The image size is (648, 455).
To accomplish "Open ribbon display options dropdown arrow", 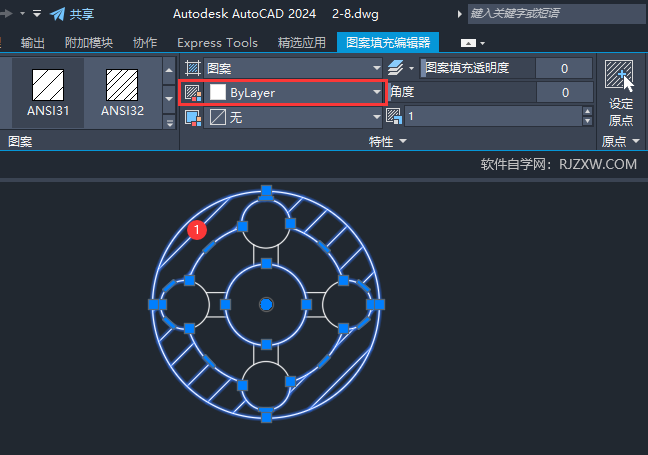I will pyautogui.click(x=482, y=43).
